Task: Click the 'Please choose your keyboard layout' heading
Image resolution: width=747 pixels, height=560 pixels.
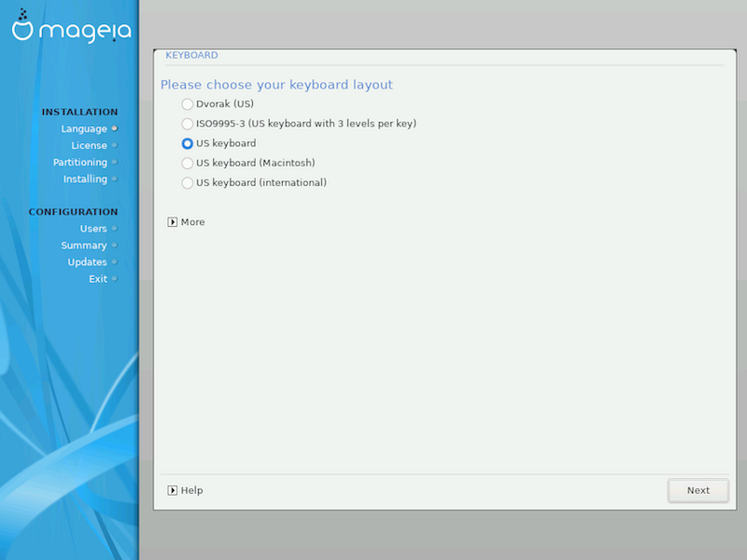Action: [x=276, y=85]
